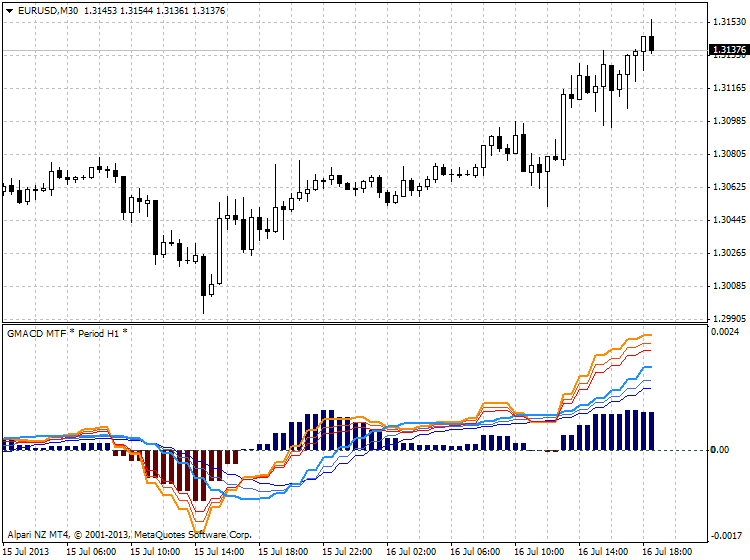Click the highlighted current price label 1.31376
Image resolution: width=750 pixels, height=560 pixels.
coord(727,50)
